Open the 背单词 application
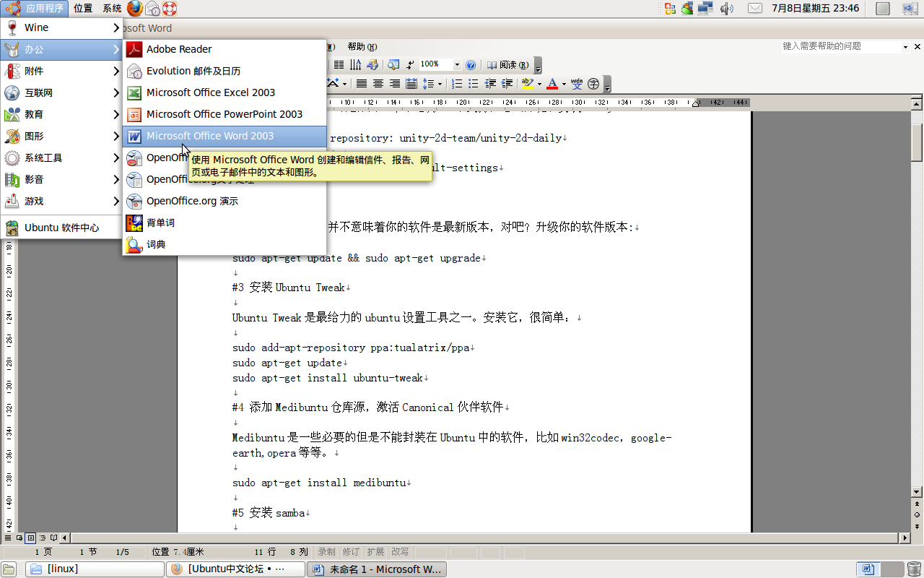 tap(225, 223)
